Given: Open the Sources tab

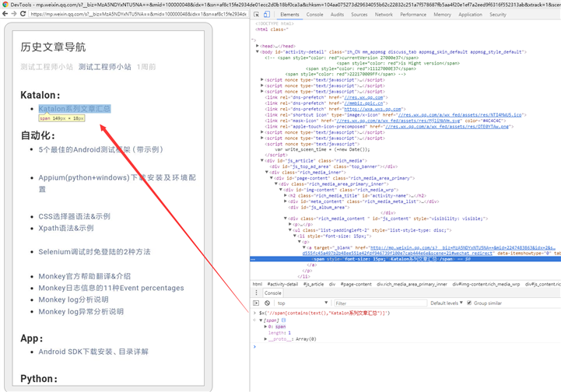Looking at the screenshot, I should [359, 15].
